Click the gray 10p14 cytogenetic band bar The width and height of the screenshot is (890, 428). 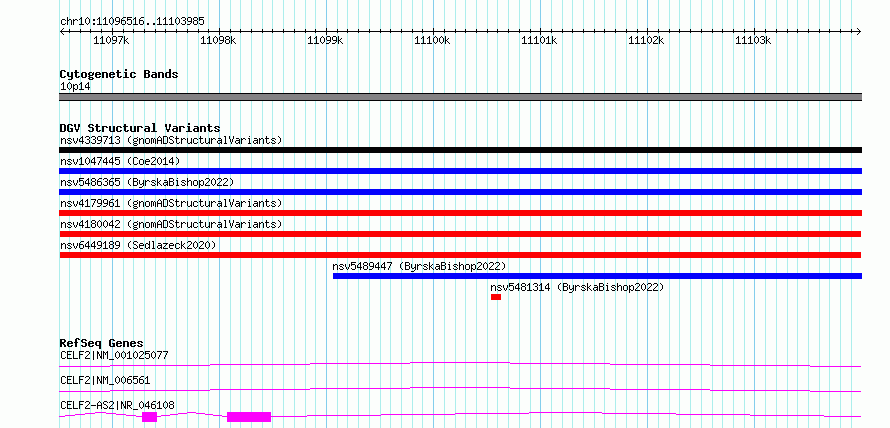click(x=461, y=97)
